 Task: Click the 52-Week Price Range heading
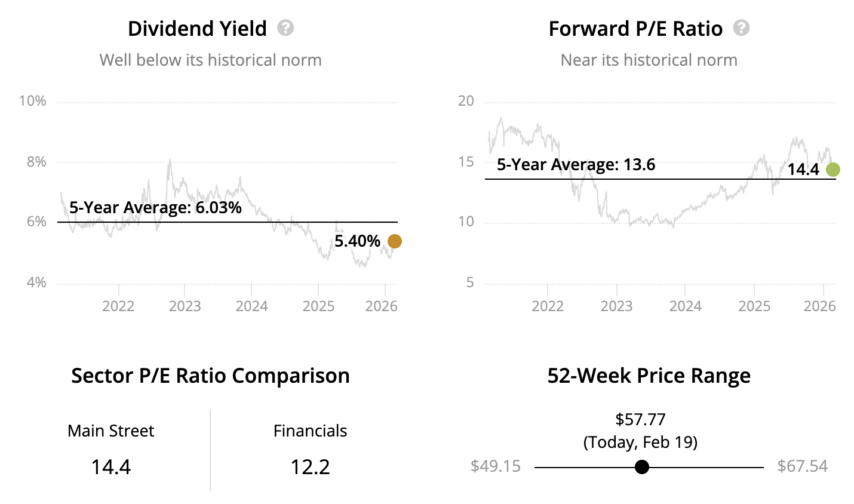point(649,376)
